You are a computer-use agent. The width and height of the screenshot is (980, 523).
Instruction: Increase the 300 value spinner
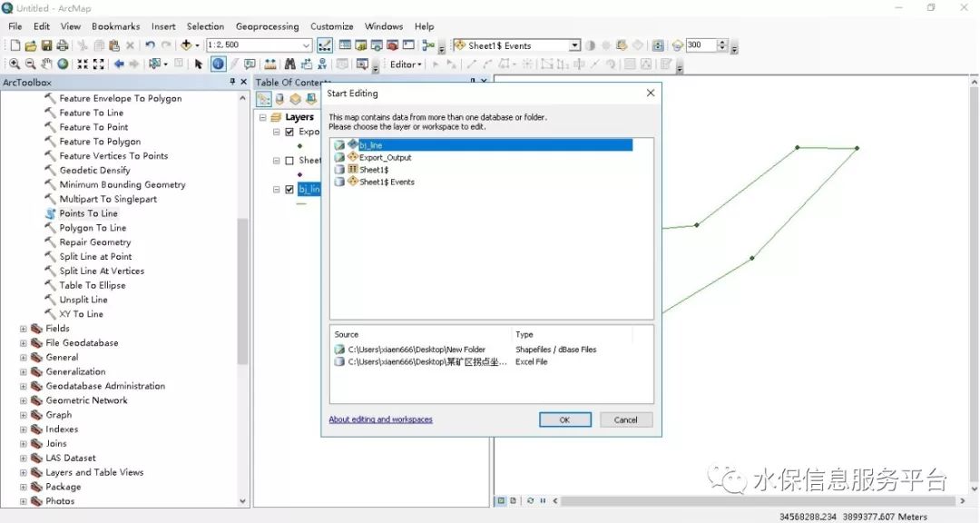723,42
